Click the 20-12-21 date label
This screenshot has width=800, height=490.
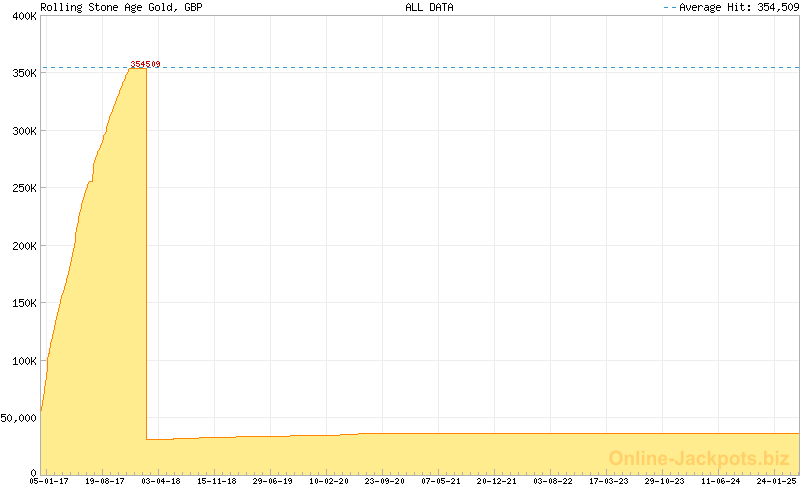[496, 481]
